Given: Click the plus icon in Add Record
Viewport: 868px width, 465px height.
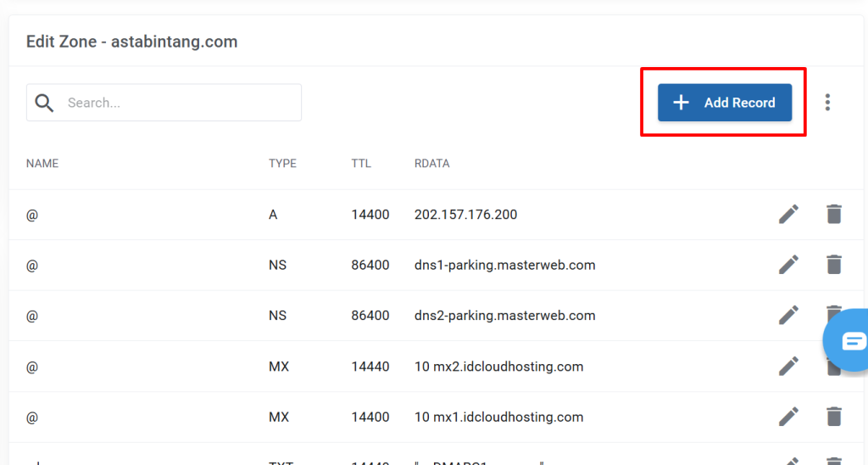Looking at the screenshot, I should tap(681, 103).
